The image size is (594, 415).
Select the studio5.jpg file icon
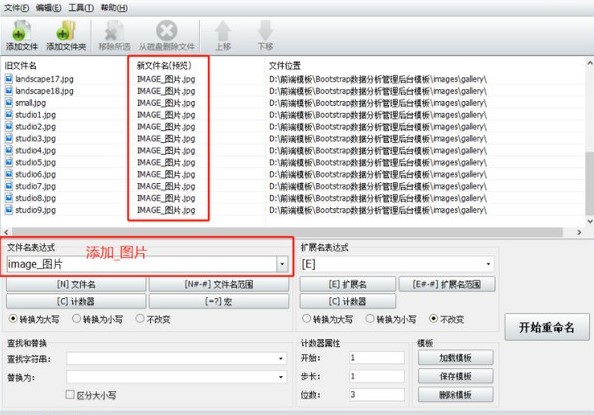pyautogui.click(x=9, y=162)
